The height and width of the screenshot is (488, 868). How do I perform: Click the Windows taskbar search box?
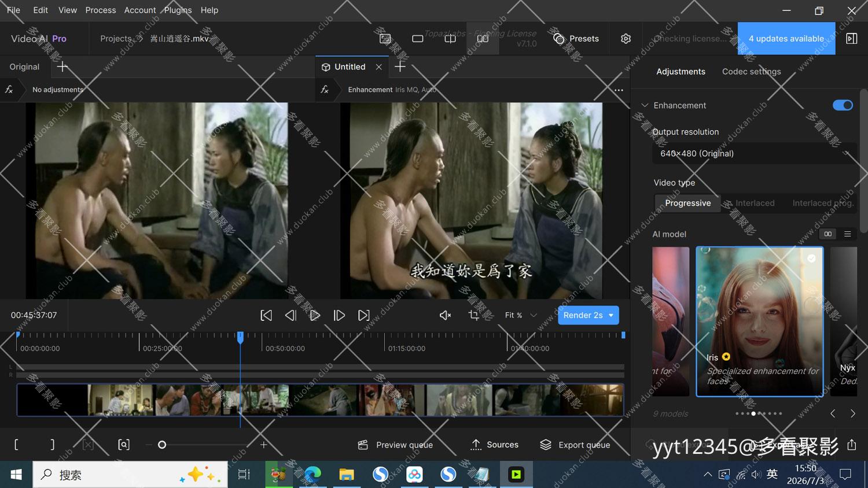click(x=130, y=475)
